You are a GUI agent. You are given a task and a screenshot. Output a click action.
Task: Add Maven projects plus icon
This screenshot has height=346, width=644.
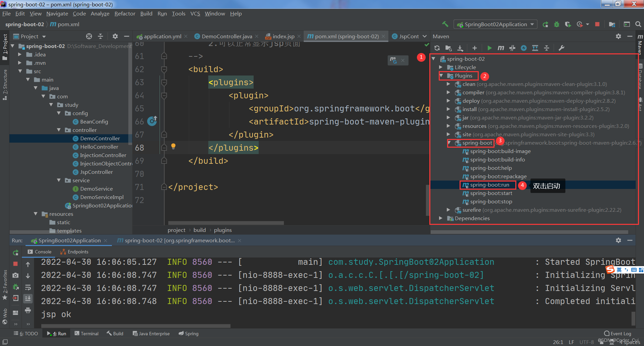474,48
